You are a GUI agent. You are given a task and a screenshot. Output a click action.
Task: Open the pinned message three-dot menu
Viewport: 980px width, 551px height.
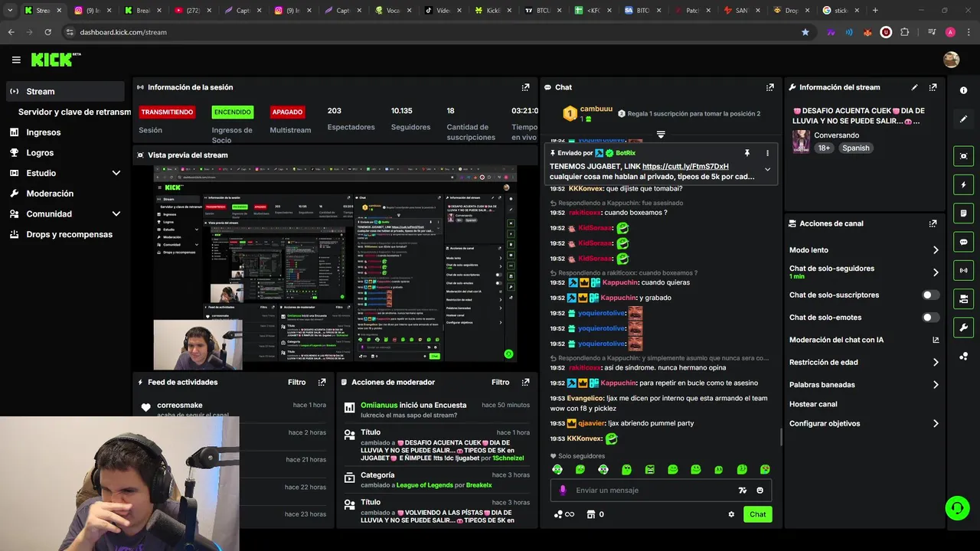(767, 153)
